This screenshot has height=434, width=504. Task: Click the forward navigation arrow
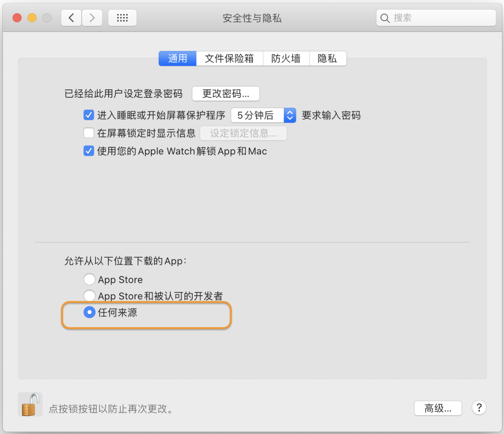[92, 18]
